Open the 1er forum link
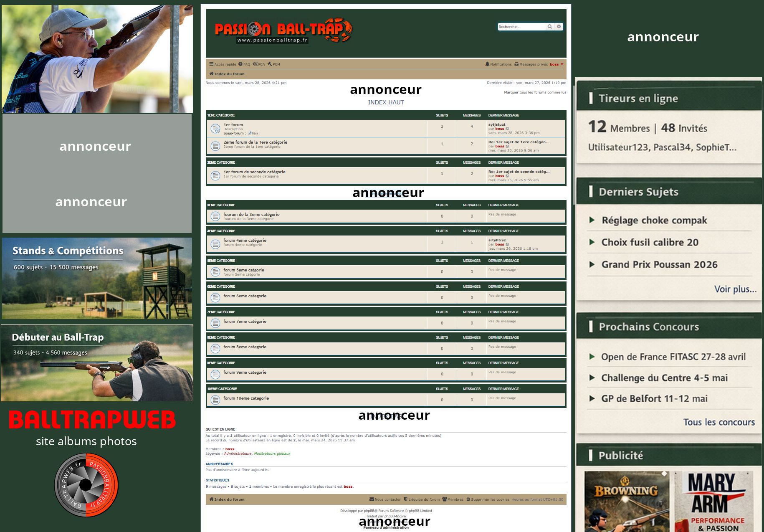Screen dimensions: 764x532 [233, 124]
